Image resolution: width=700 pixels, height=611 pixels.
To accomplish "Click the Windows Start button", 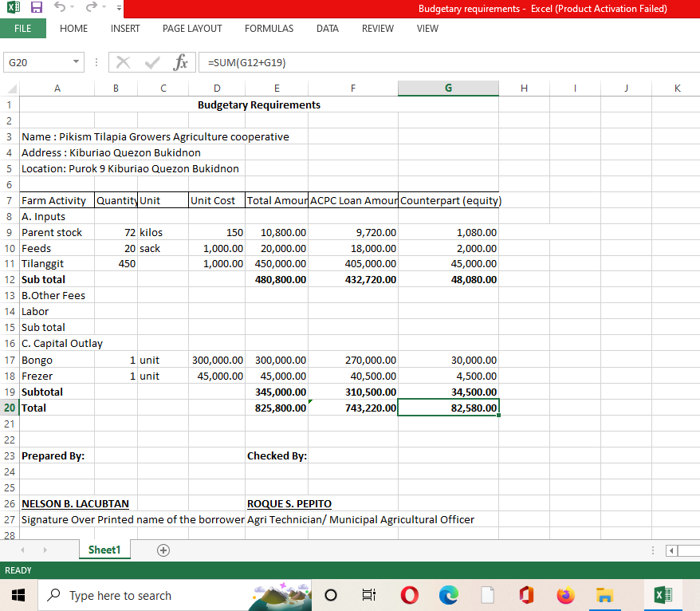I will pyautogui.click(x=20, y=595).
